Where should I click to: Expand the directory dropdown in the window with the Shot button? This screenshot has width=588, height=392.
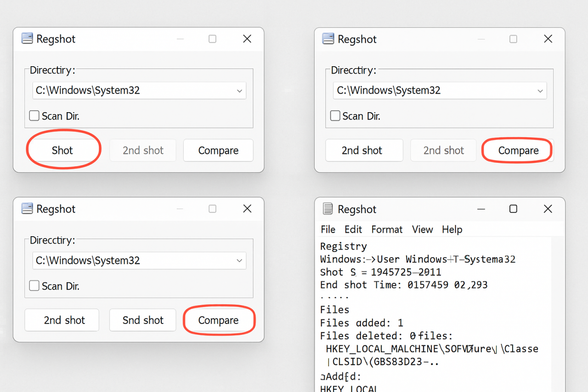point(239,91)
